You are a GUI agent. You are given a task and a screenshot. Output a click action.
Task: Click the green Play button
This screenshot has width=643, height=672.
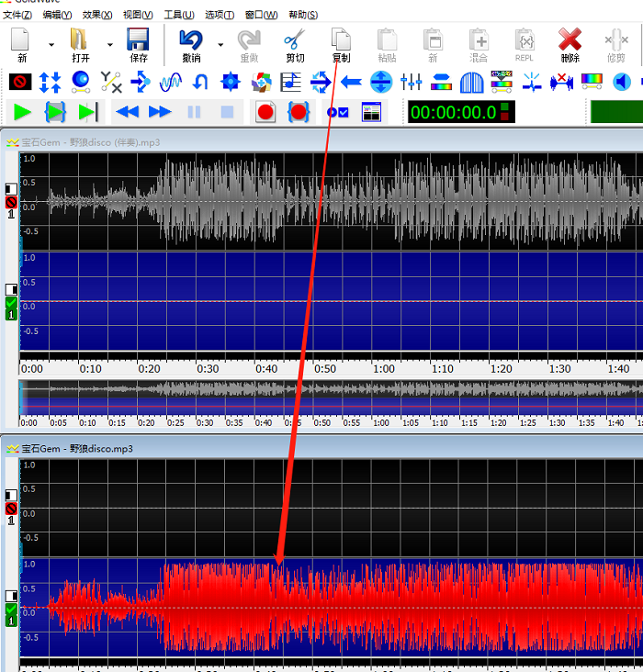[23, 112]
